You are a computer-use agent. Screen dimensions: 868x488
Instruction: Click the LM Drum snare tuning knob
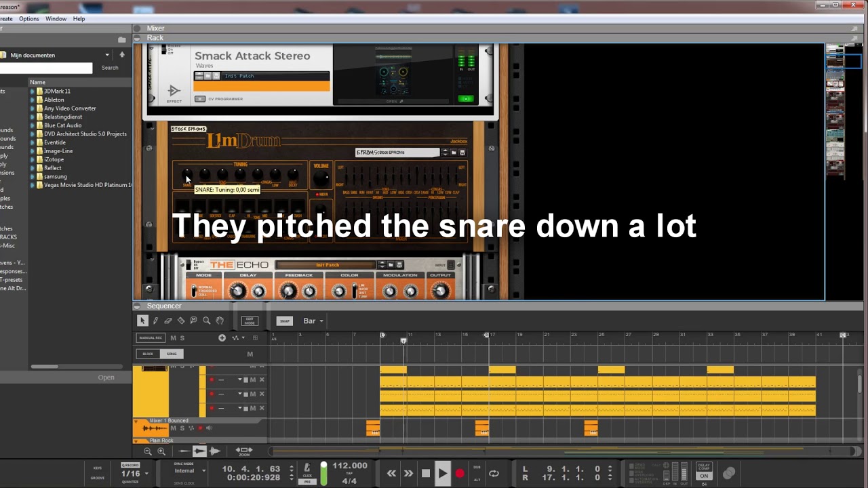tap(187, 175)
